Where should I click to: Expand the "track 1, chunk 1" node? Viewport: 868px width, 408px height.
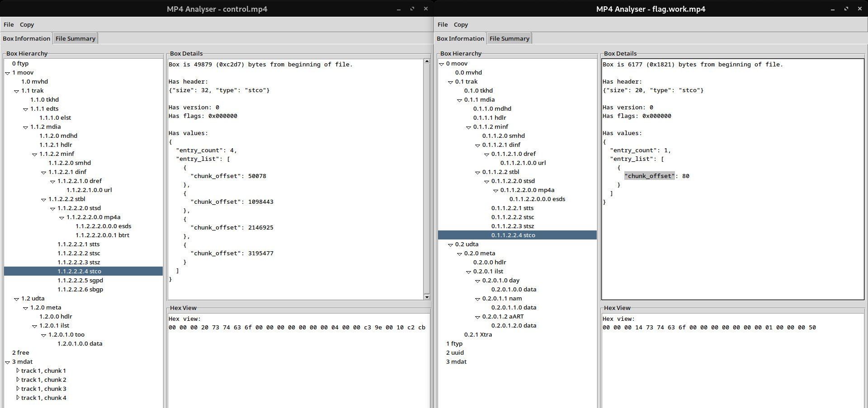[17, 370]
